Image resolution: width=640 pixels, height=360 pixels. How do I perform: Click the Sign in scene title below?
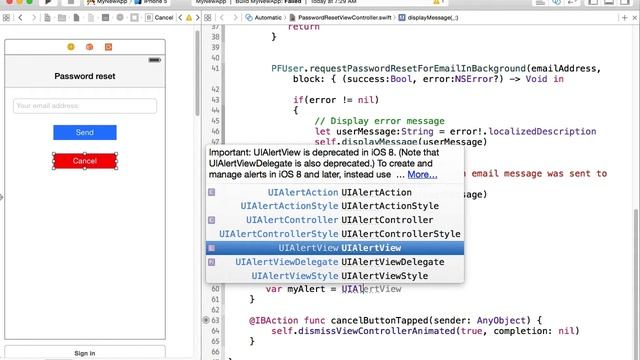(x=85, y=353)
